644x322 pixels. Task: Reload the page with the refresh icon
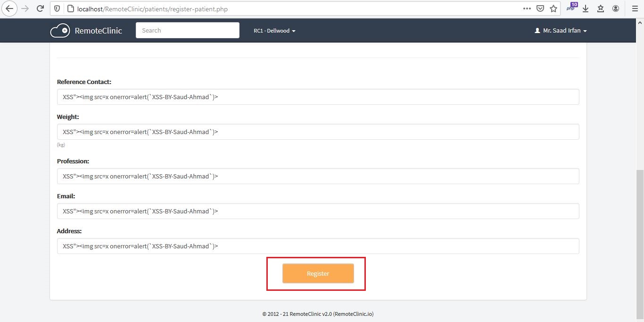[41, 8]
